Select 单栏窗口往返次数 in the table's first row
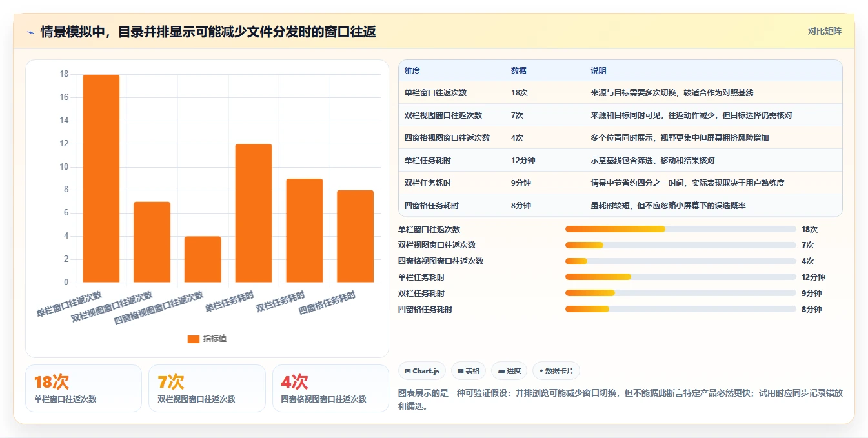This screenshot has width=868, height=438. tap(436, 93)
